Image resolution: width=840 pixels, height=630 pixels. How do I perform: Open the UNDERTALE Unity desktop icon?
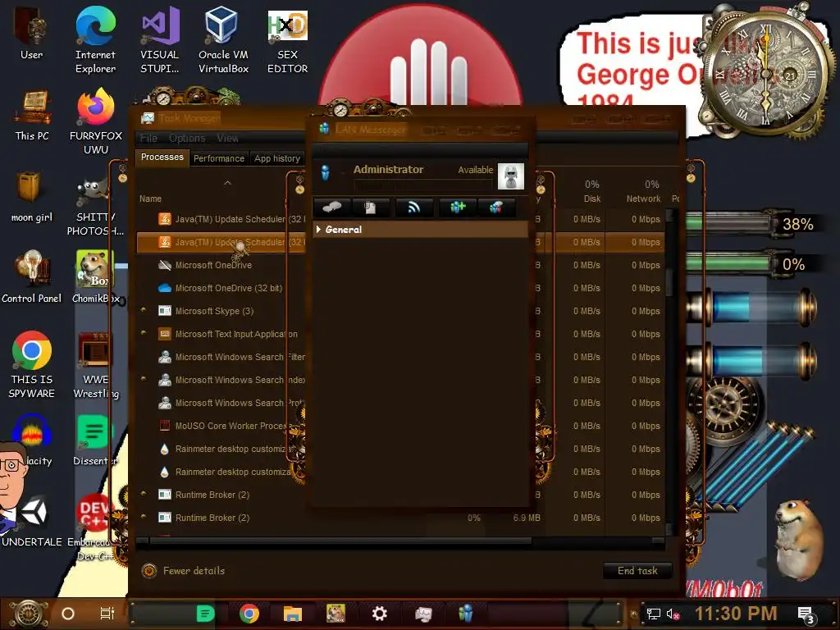[32, 521]
